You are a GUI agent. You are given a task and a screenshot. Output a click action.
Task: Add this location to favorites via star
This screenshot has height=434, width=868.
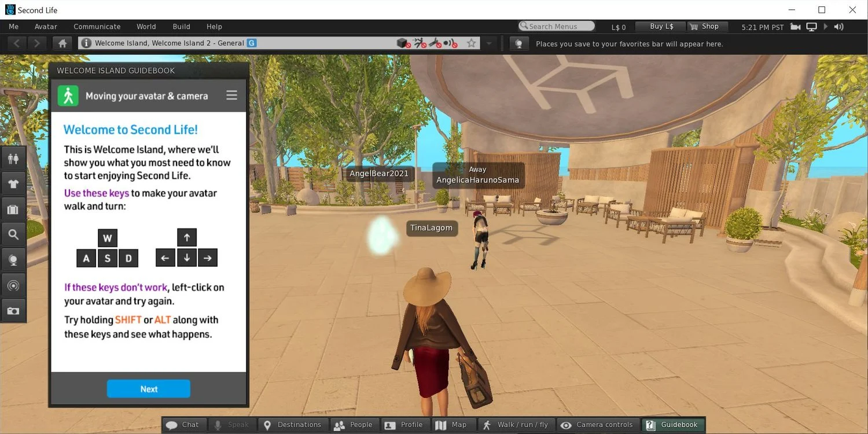472,43
